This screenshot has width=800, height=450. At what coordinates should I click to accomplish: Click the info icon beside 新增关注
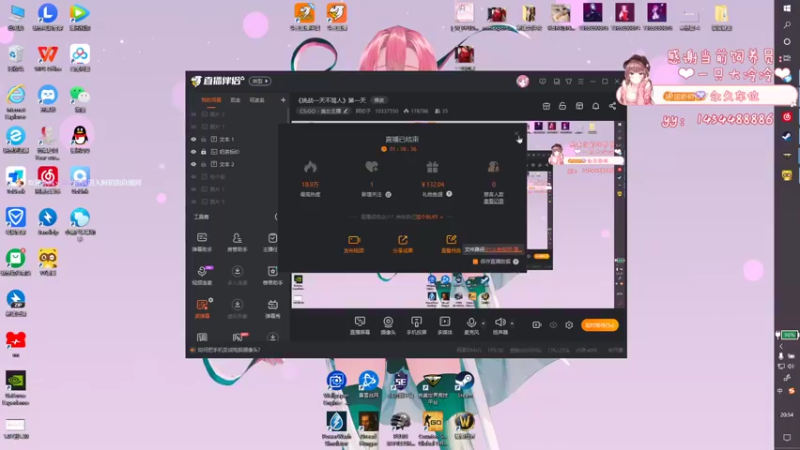click(388, 194)
